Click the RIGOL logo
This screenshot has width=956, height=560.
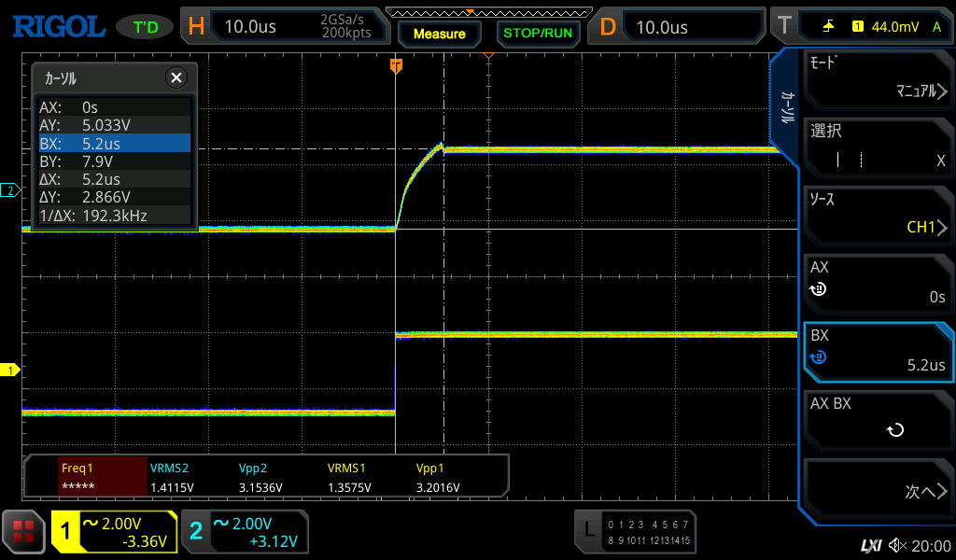pos(58,26)
